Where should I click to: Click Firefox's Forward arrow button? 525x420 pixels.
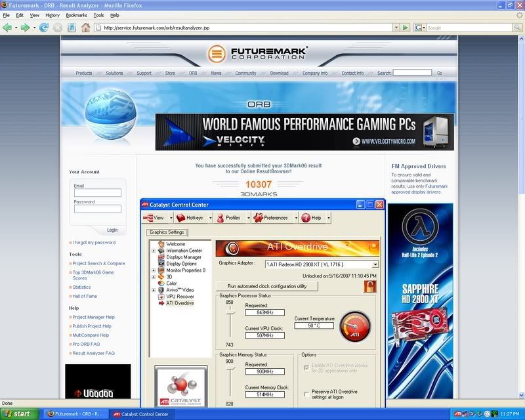click(25, 28)
